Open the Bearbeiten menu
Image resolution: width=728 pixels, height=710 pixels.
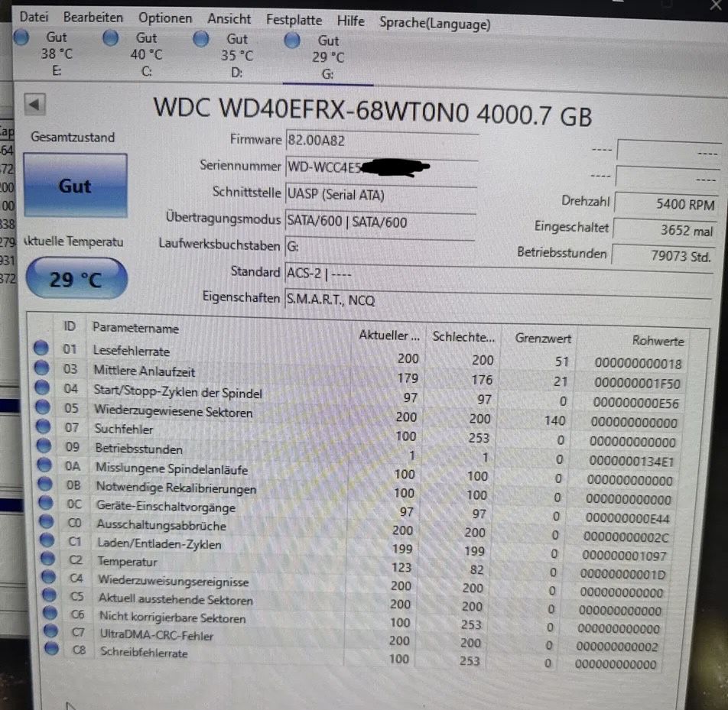[93, 17]
